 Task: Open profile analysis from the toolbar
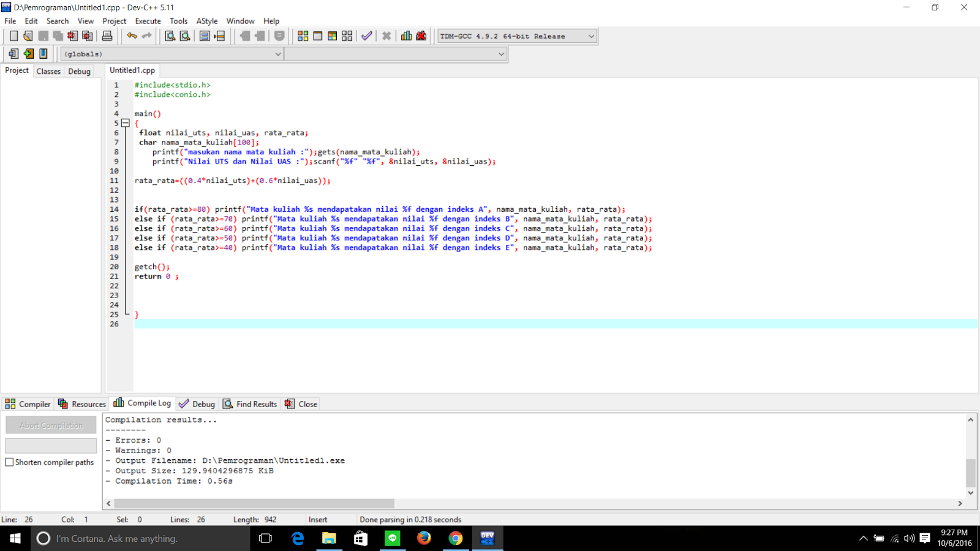(406, 36)
